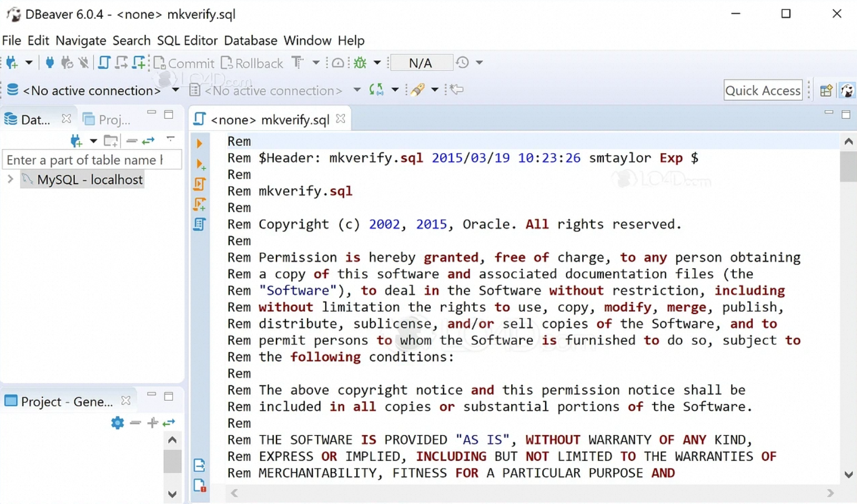Expand the MySQL - localhost tree node
The image size is (857, 504).
(10, 179)
